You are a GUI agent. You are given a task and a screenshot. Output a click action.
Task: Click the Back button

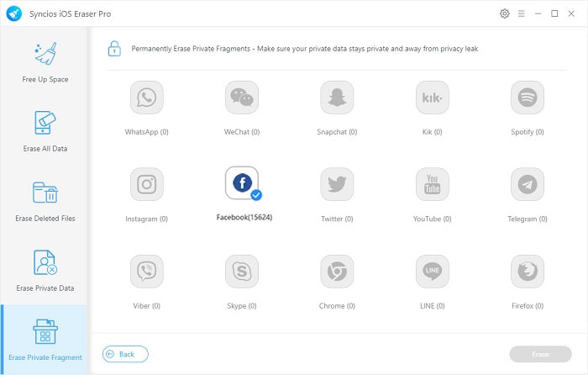[125, 354]
